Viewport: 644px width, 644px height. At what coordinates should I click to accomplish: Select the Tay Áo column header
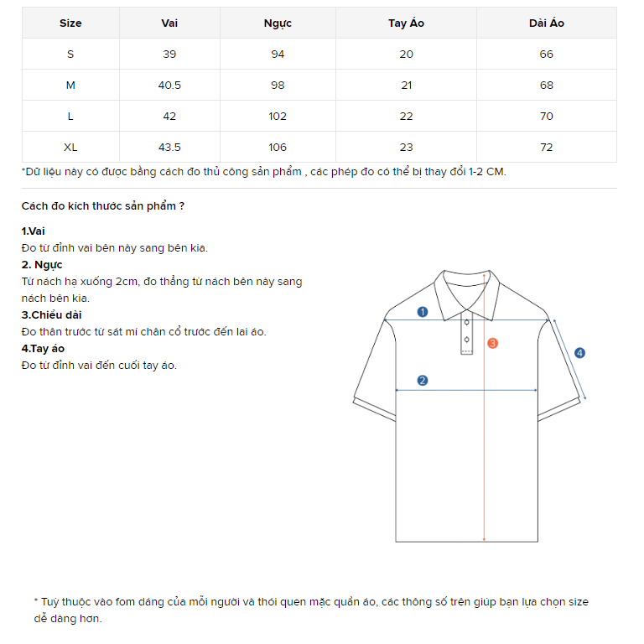(406, 23)
